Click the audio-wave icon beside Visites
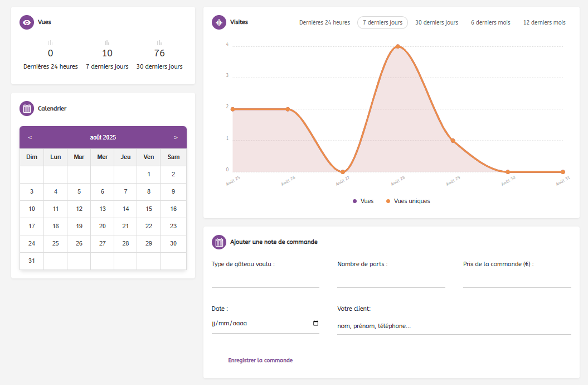This screenshot has height=385, width=588. (x=219, y=22)
